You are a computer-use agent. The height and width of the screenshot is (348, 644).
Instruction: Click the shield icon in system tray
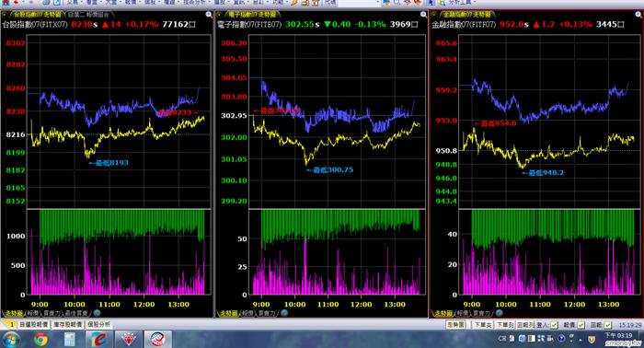(x=592, y=339)
